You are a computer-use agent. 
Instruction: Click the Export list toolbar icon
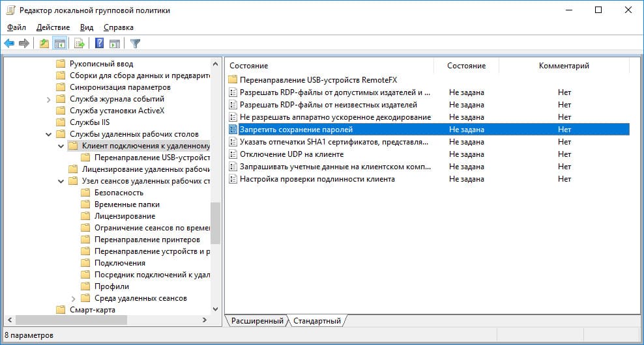(80, 44)
